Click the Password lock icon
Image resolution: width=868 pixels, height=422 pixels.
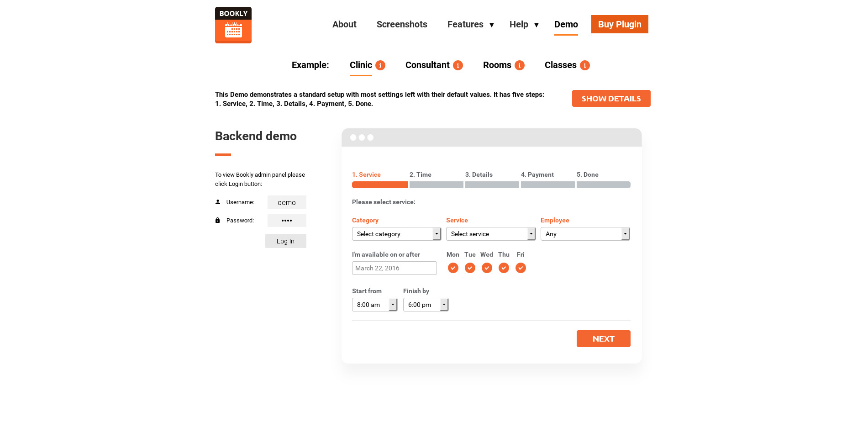218,220
